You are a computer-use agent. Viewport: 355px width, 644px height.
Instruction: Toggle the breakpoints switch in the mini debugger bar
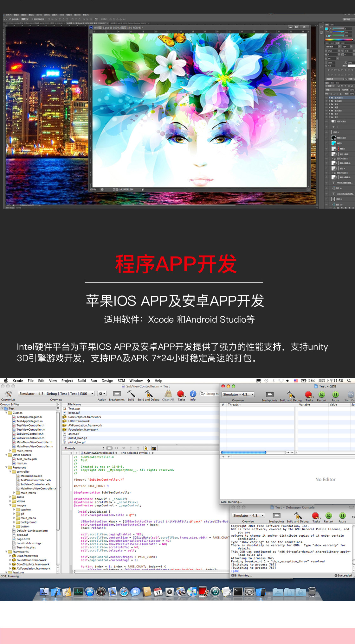109,448
